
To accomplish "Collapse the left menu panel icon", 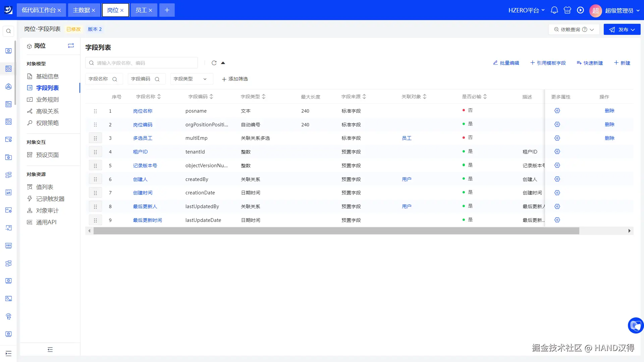I will coord(50,350).
